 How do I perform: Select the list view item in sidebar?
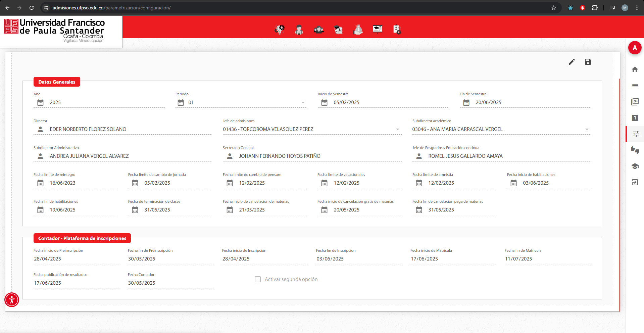635,86
